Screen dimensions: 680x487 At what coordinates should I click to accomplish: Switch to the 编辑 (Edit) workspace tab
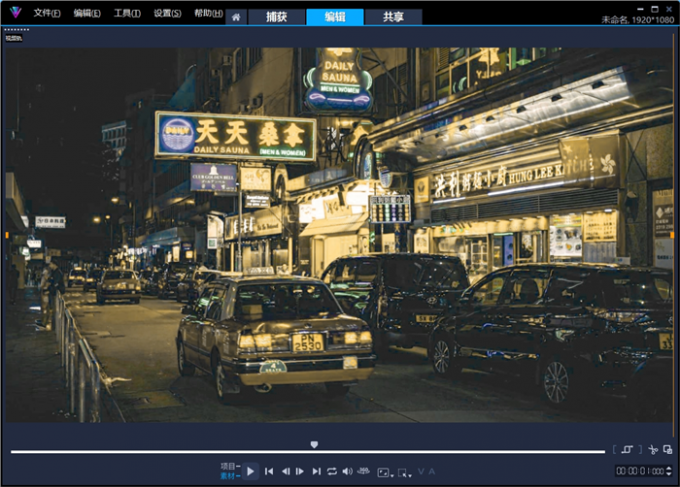335,17
